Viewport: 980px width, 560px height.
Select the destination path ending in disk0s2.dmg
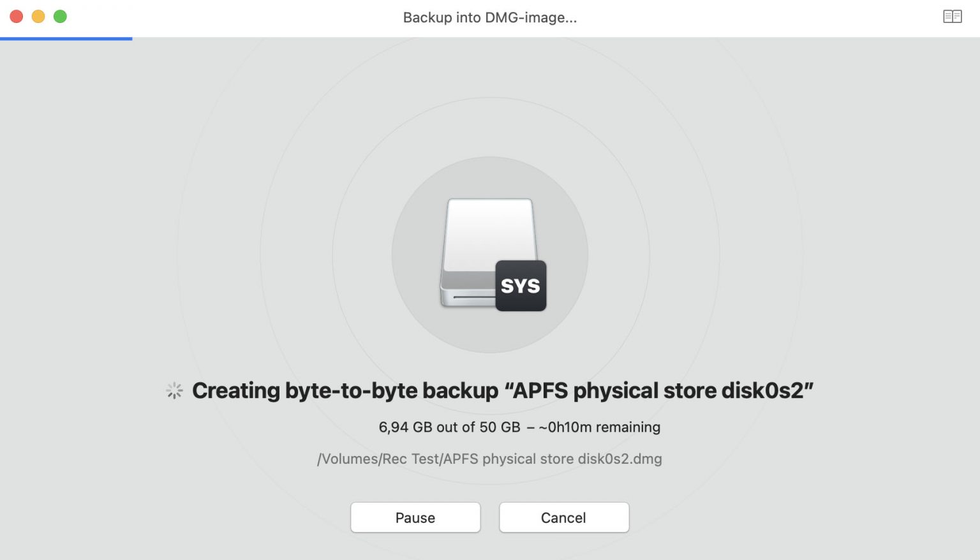point(490,459)
